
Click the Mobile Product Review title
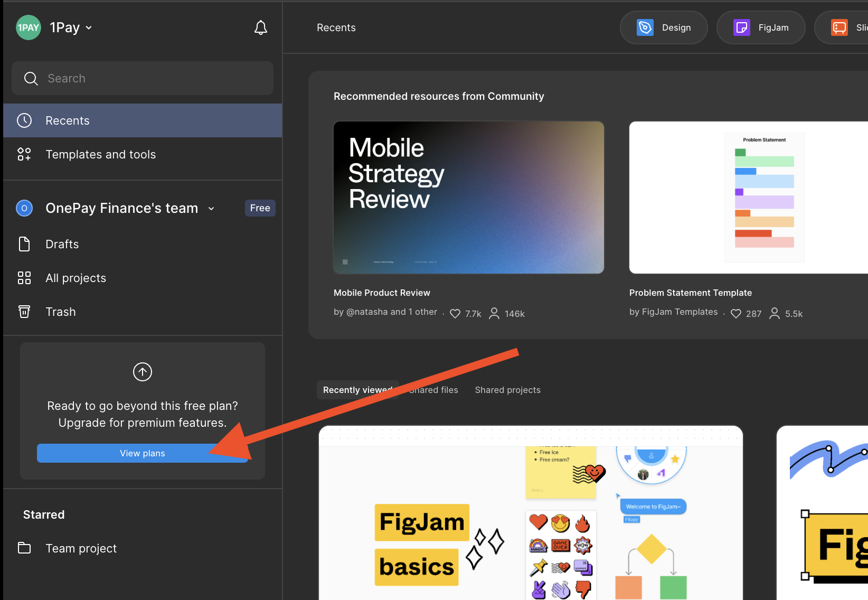[x=382, y=293]
